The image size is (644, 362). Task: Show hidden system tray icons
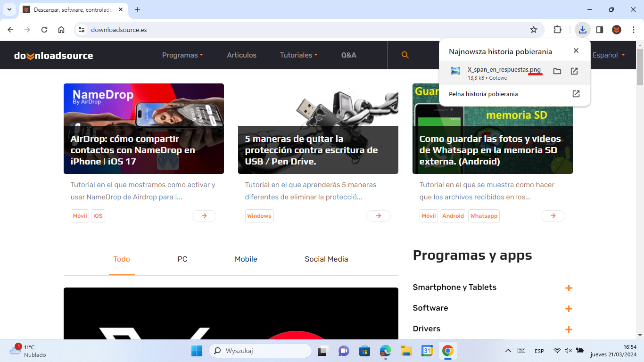[x=508, y=351]
